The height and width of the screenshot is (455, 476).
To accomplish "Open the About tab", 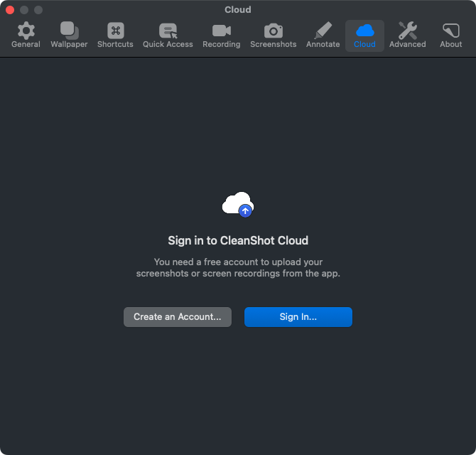I will [451, 36].
